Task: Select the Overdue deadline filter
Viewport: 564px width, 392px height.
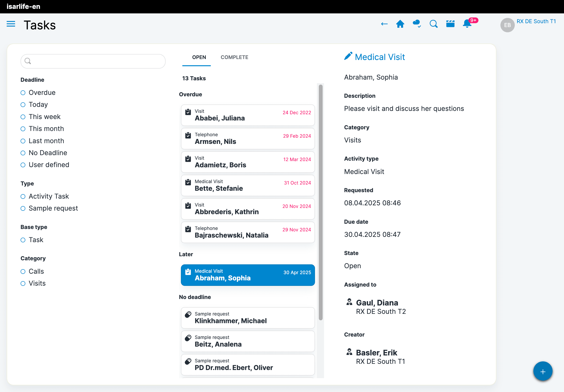Action: 23,93
